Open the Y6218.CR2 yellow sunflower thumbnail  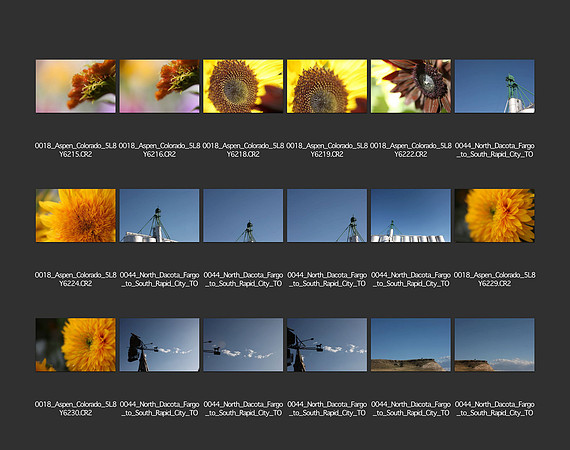pyautogui.click(x=243, y=86)
